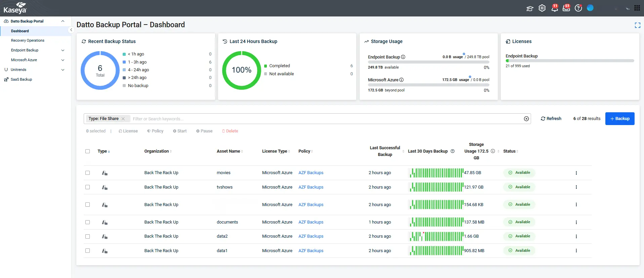The height and width of the screenshot is (278, 644).
Task: Check the tvshows row checkbox
Action: [88, 187]
